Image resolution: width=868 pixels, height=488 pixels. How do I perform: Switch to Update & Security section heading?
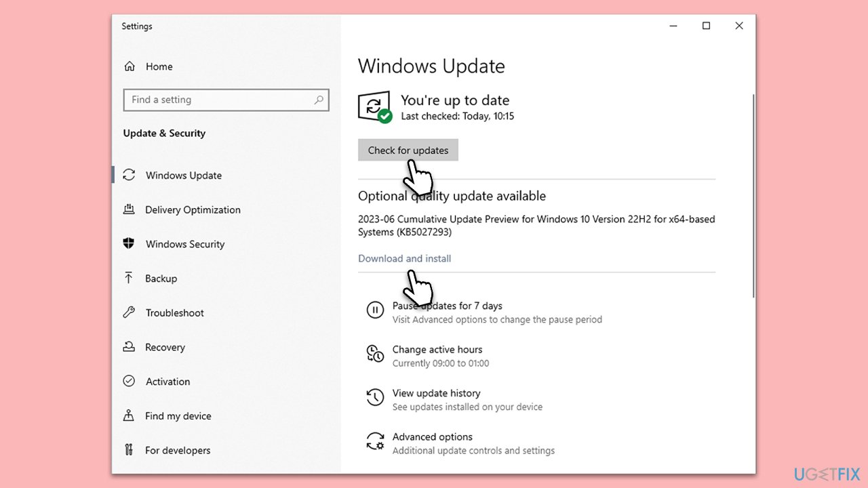(164, 133)
